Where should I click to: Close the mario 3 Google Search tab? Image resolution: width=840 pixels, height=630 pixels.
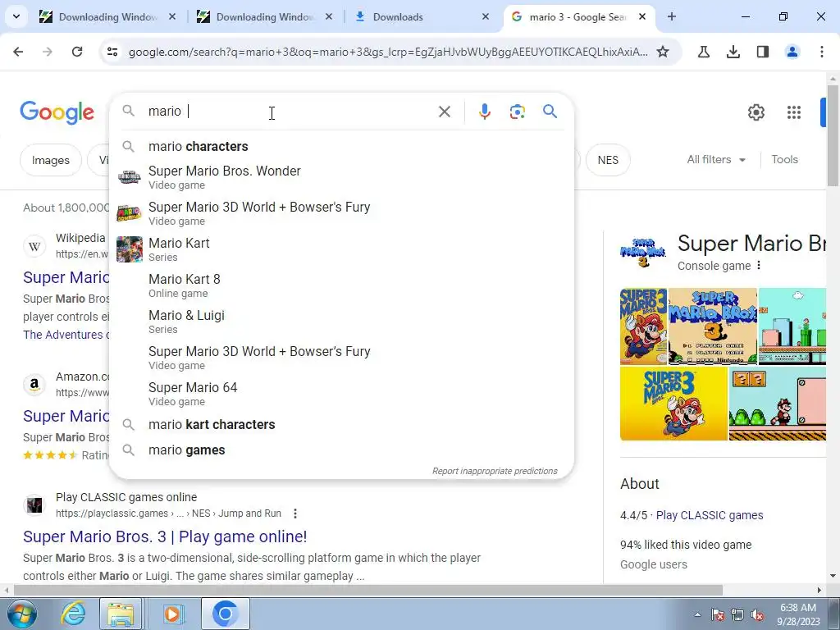[x=642, y=16]
